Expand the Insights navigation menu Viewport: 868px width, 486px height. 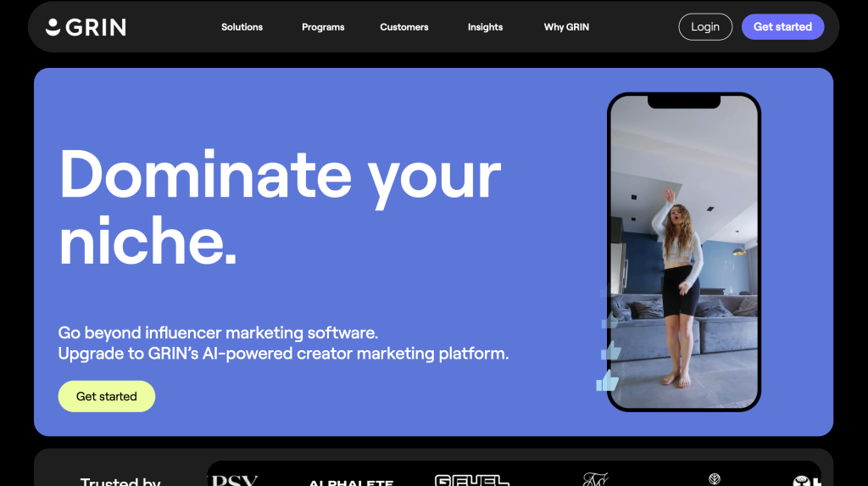[485, 27]
